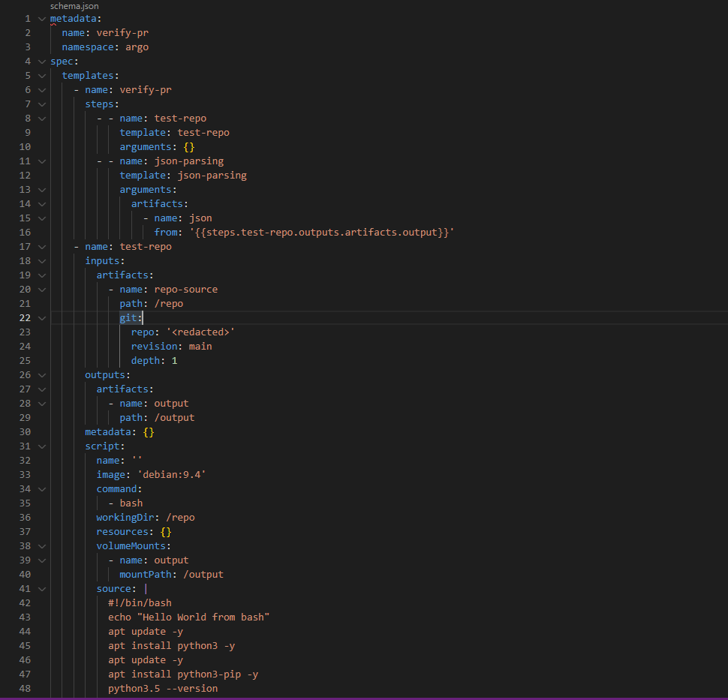Screen dimensions: 728x700
Task: Click 'apt install python3-pip -y' line
Action: (x=183, y=674)
